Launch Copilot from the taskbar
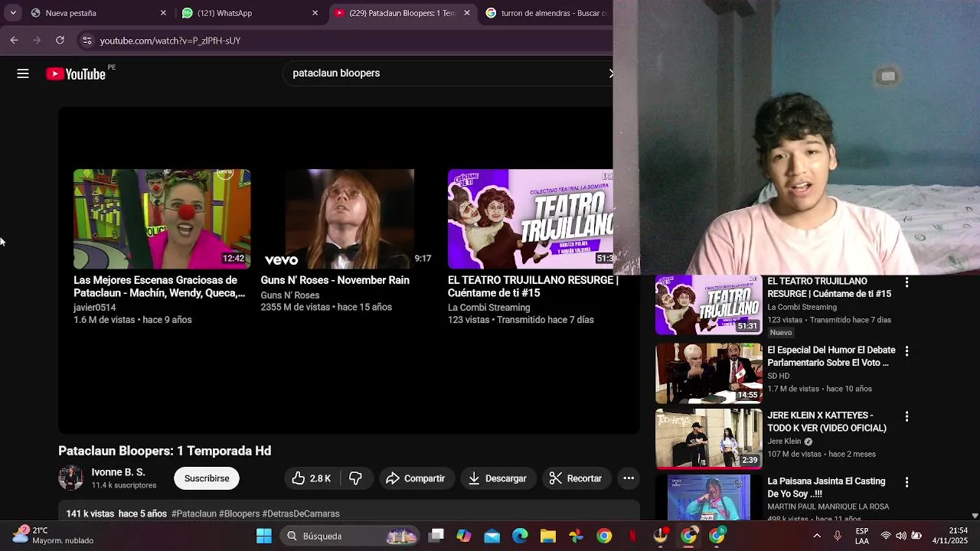 click(x=464, y=536)
